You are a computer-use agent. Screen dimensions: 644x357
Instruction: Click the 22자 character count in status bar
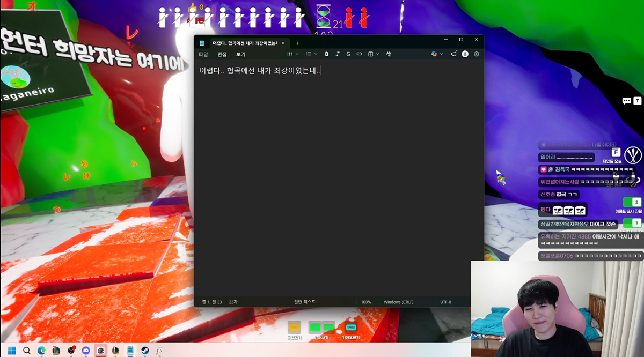point(233,302)
